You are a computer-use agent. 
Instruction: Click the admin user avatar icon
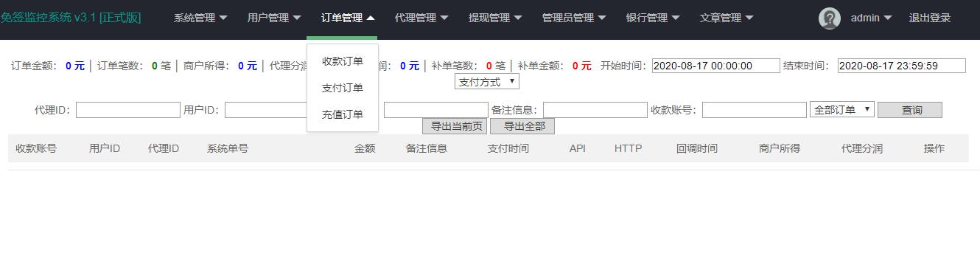click(x=830, y=18)
